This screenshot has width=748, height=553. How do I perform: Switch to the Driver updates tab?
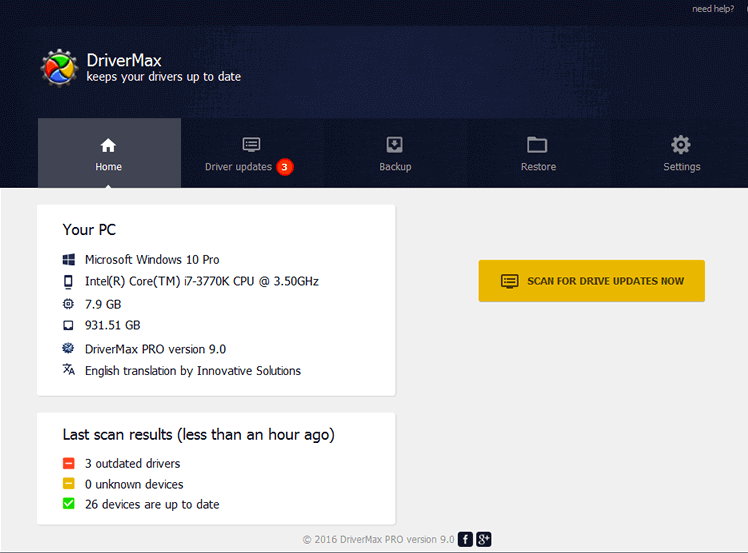point(239,155)
